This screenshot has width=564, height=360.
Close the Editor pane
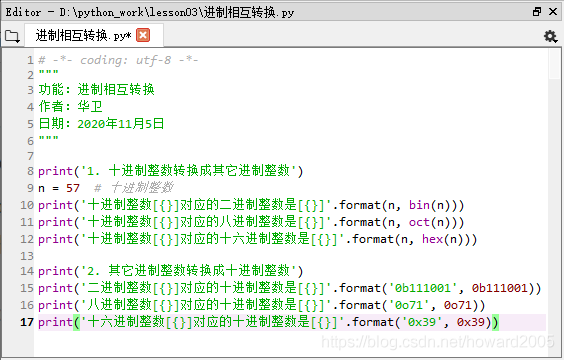click(x=553, y=12)
